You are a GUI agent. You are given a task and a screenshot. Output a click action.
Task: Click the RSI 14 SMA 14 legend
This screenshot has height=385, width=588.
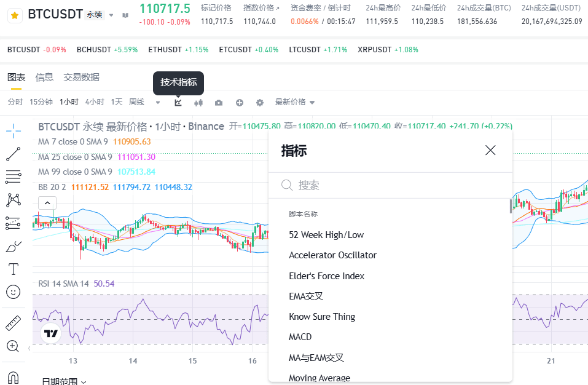(x=76, y=284)
